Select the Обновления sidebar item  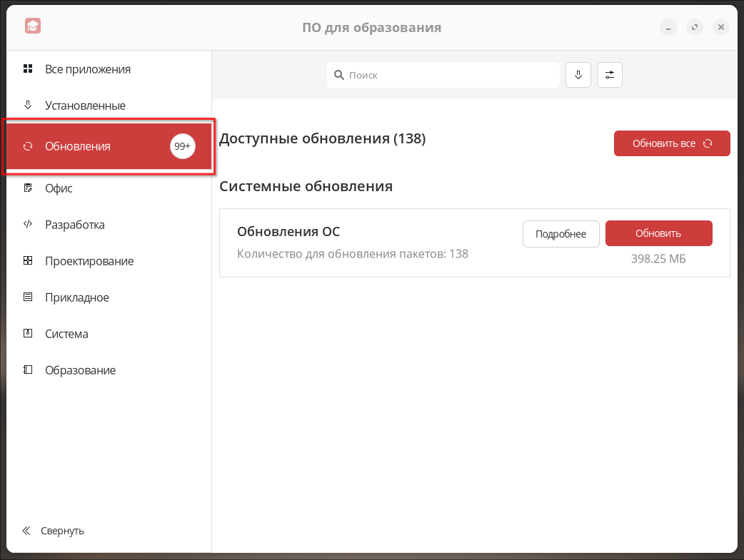(x=78, y=146)
